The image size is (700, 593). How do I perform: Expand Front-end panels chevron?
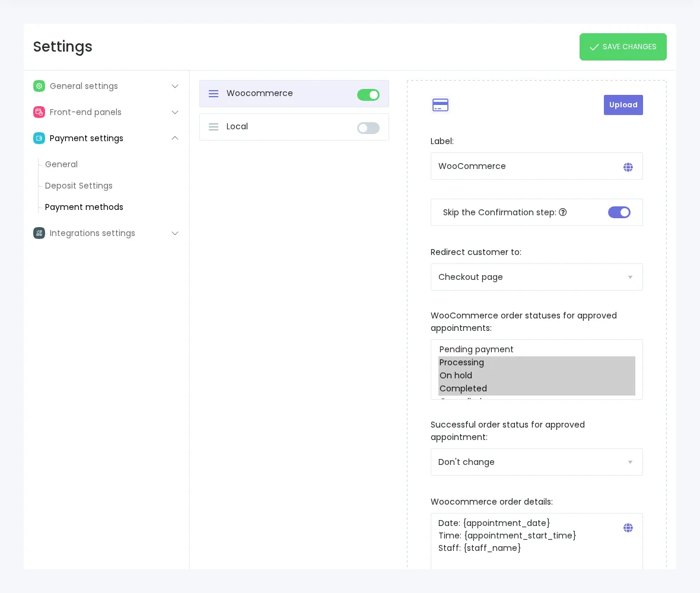175,112
